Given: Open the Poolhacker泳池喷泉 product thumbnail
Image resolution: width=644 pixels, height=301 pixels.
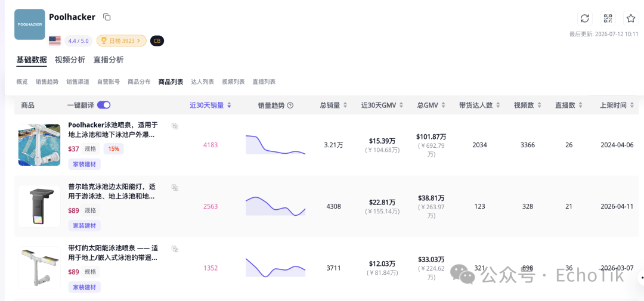Looking at the screenshot, I should (39, 145).
